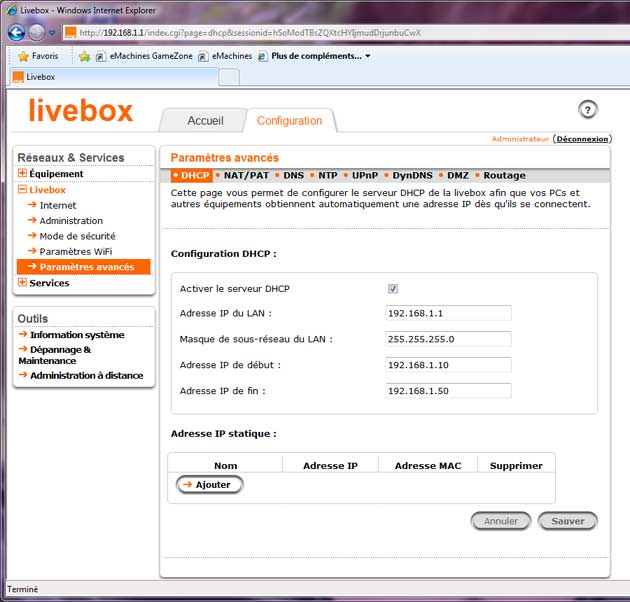This screenshot has height=602, width=630.
Task: Click the Adresse IP de fin field
Action: click(x=448, y=391)
